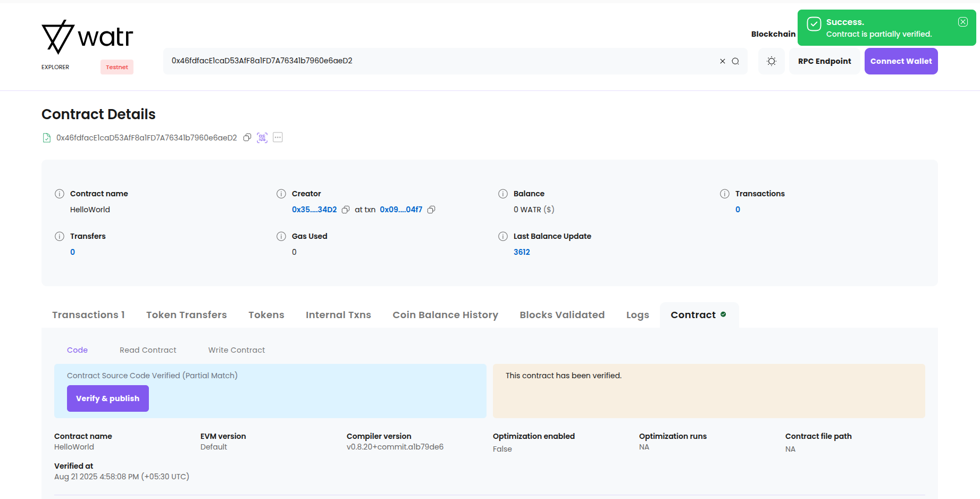Click the watr logo

(x=87, y=37)
